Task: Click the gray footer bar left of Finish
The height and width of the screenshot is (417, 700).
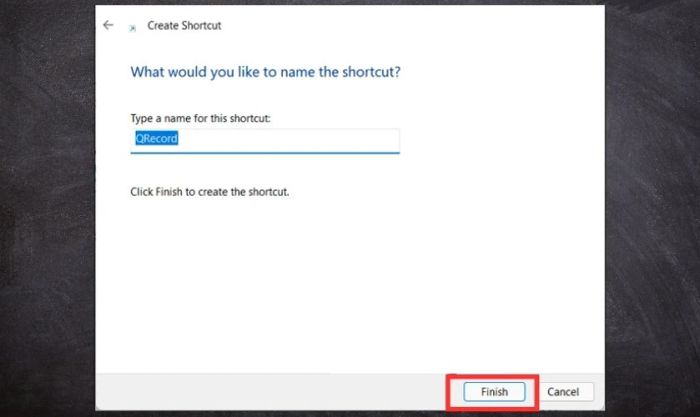Action: click(268, 391)
